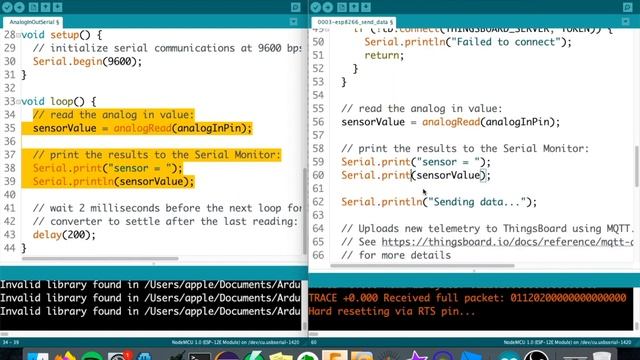Click highlighted line 39 'Serial.println(sensorValue);'

pos(113,182)
